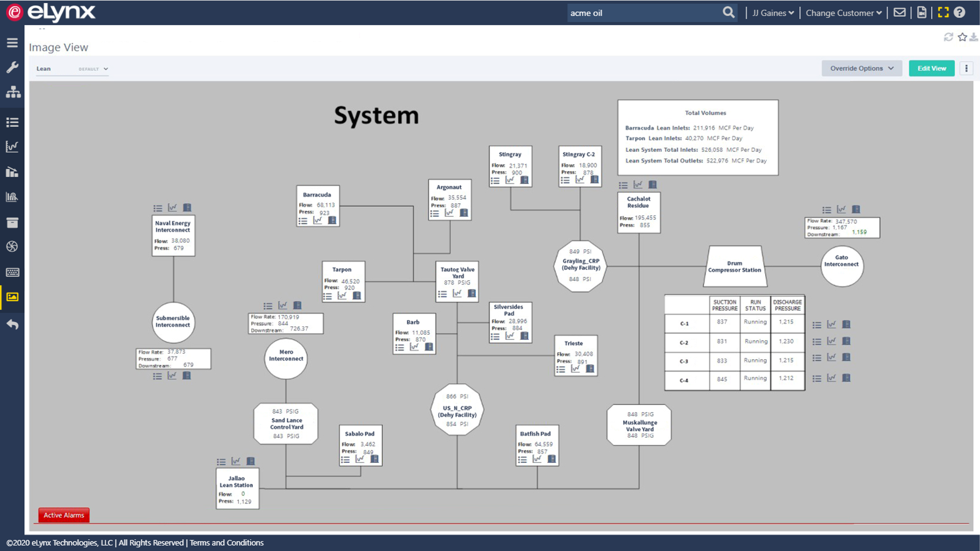This screenshot has width=980, height=551.
Task: Open the hierarchy tree sidebar icon
Action: coord(13,92)
